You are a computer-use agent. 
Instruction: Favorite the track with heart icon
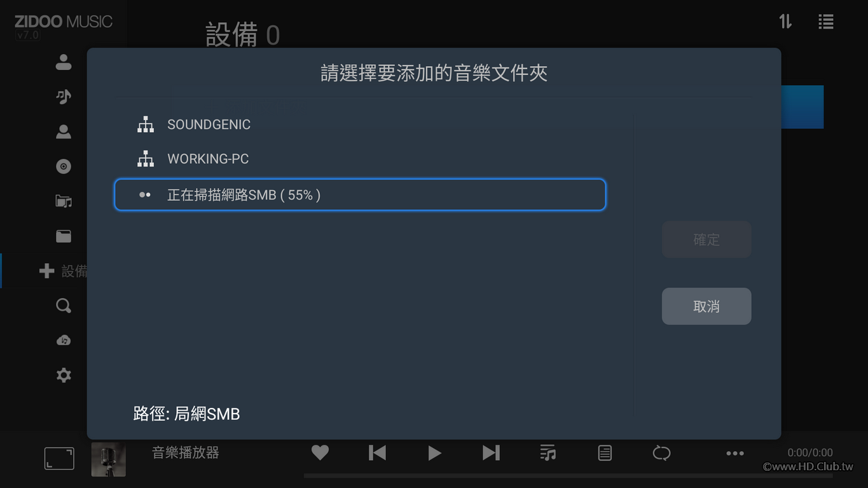coord(320,452)
